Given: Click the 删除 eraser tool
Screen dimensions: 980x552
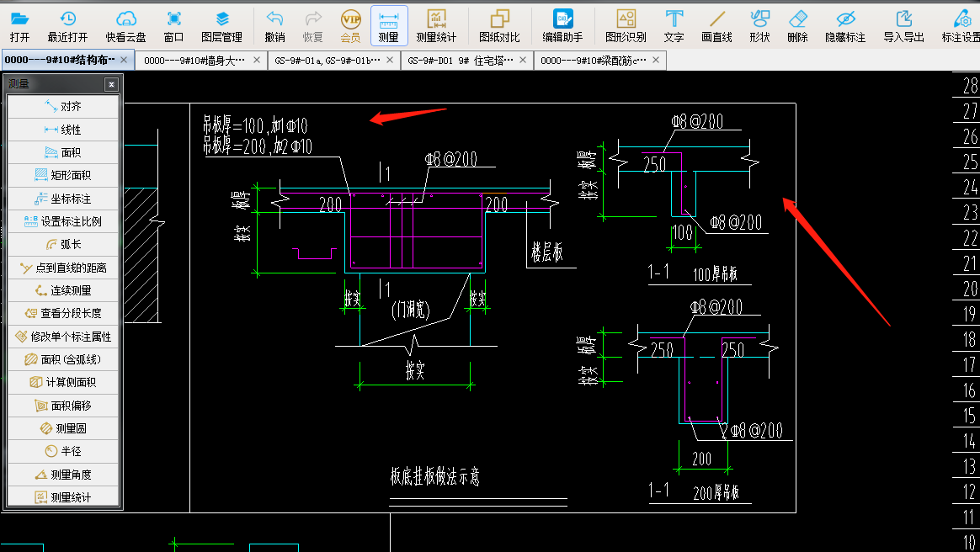Looking at the screenshot, I should tap(797, 26).
